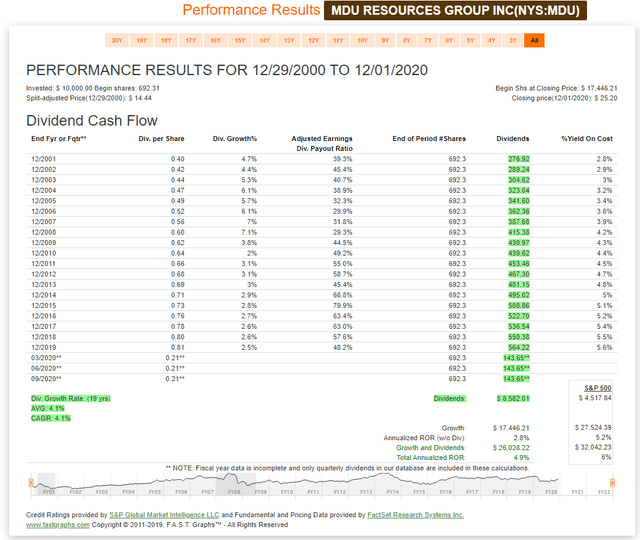Select the 3Y period tab
This screenshot has height=540, width=640.
coord(513,40)
